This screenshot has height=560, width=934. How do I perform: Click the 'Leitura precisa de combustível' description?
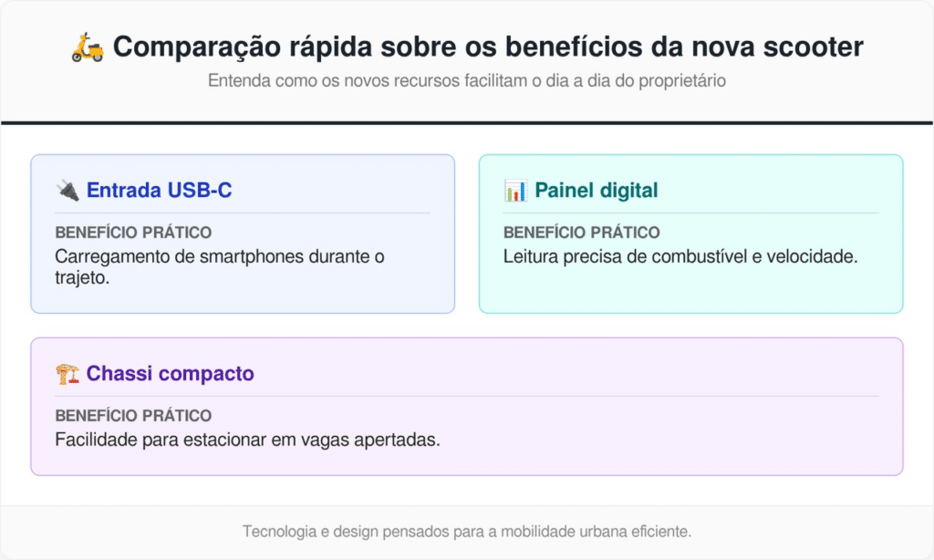pyautogui.click(x=680, y=256)
